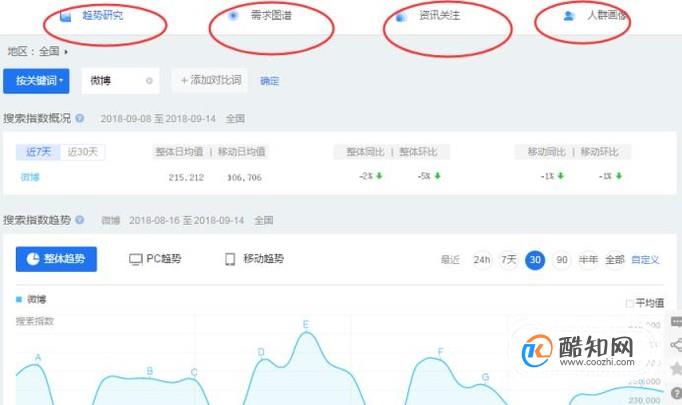This screenshot has height=405, width=682.
Task: Clear the 微博 keyword with x icon
Action: click(149, 81)
